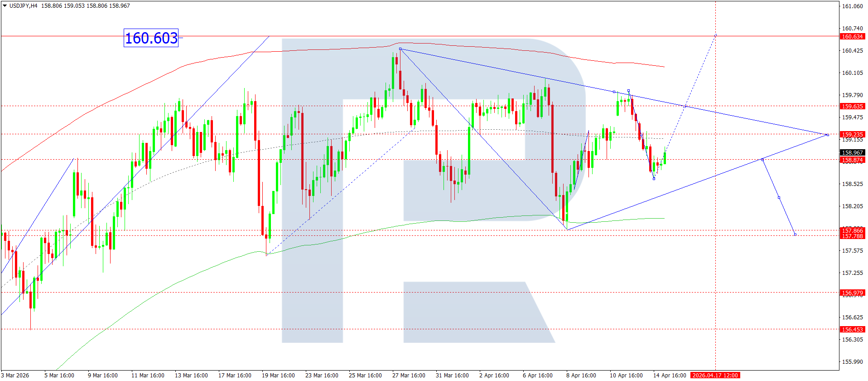Image resolution: width=868 pixels, height=381 pixels.
Task: Click the 14 Apr 16:00 time axis label
Action: click(669, 376)
